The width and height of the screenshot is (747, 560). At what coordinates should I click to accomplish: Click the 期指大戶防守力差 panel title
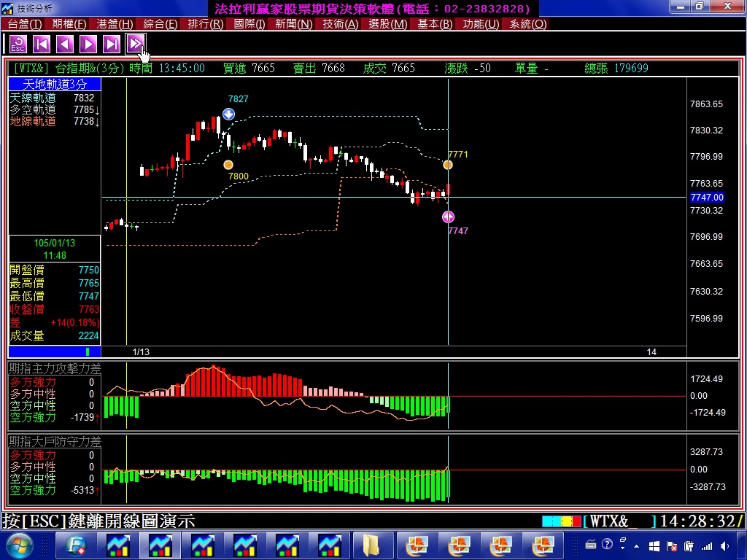[x=55, y=441]
